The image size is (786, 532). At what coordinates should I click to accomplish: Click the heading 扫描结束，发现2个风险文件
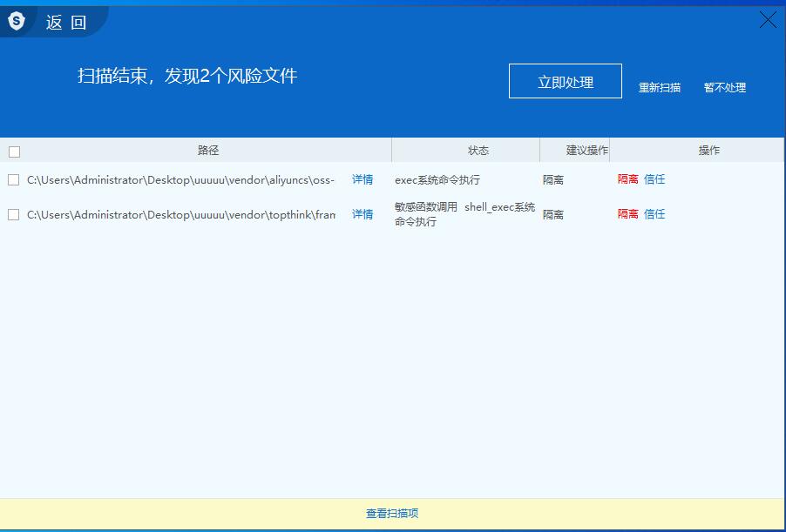[187, 76]
